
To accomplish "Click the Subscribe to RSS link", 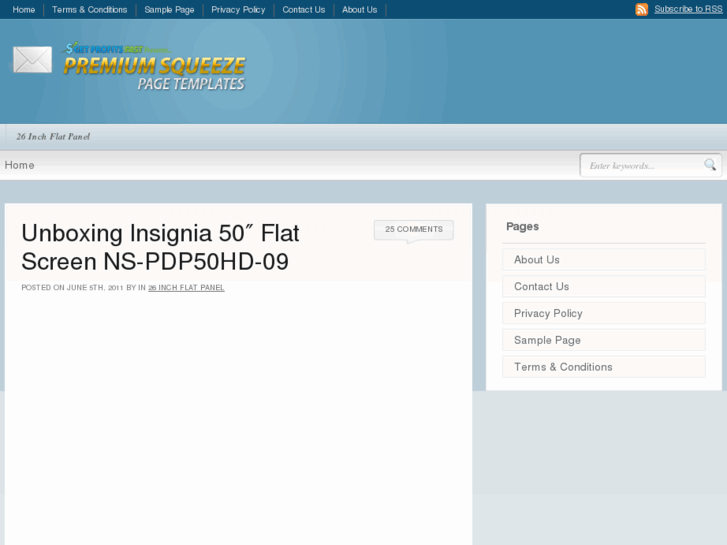I will (x=688, y=9).
